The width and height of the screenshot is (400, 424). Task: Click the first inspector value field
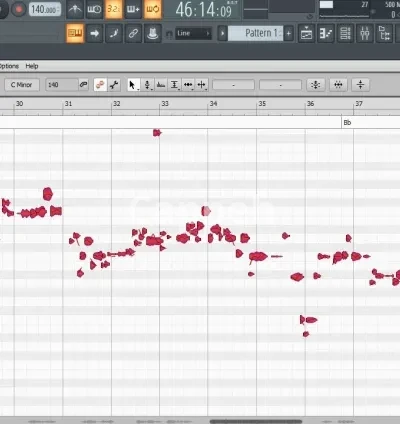(x=233, y=85)
